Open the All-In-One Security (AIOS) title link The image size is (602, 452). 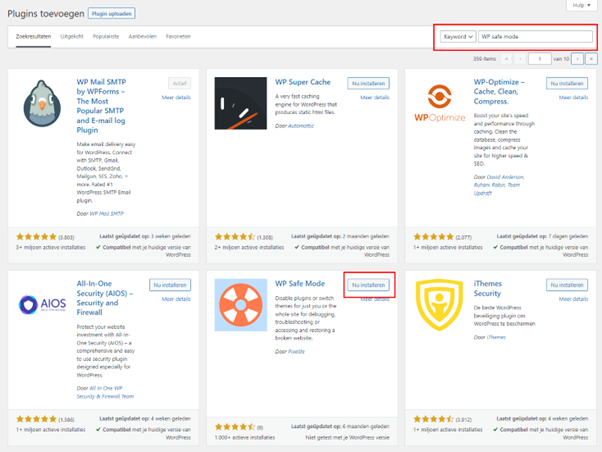pos(104,298)
